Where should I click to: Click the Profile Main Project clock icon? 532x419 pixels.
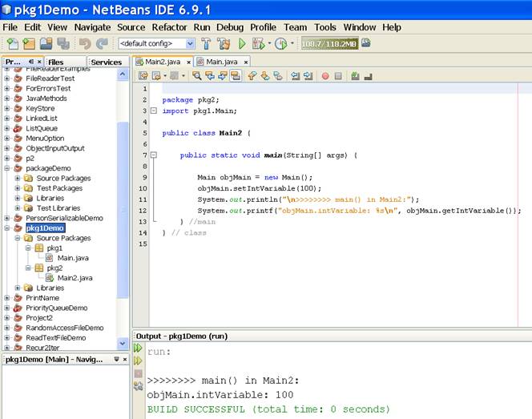[x=281, y=43]
